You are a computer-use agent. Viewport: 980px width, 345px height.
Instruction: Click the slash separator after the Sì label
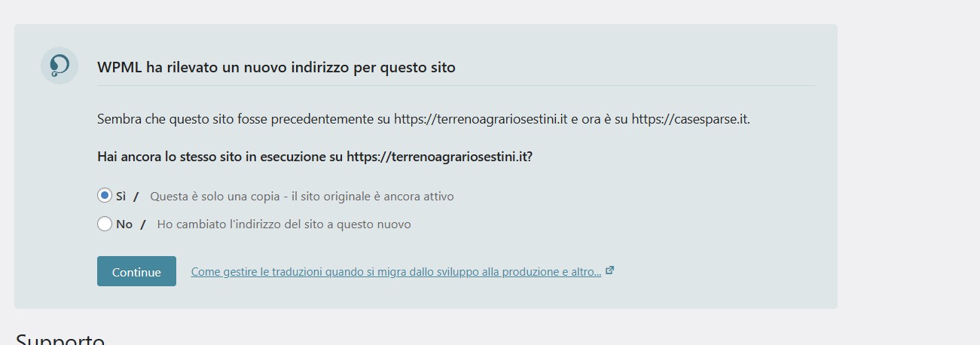[x=136, y=196]
